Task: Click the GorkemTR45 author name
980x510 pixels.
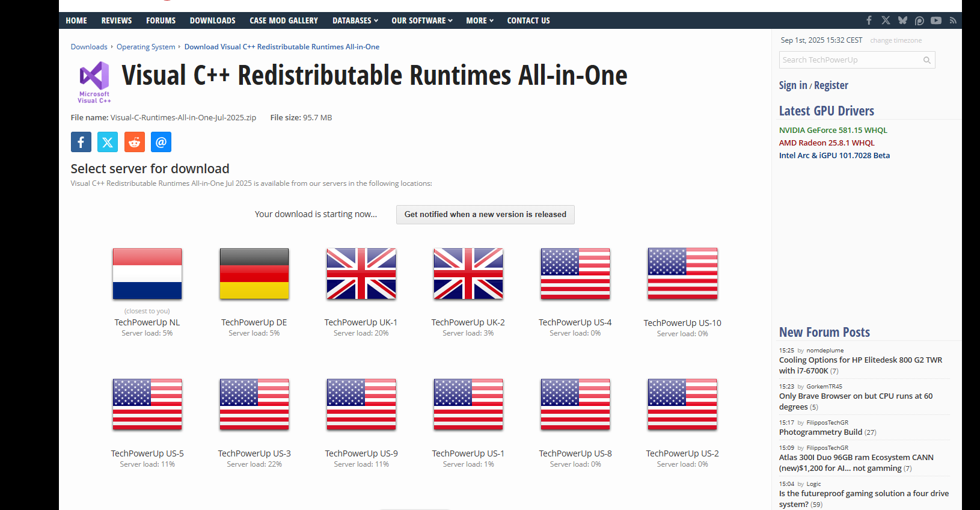Action: [824, 386]
